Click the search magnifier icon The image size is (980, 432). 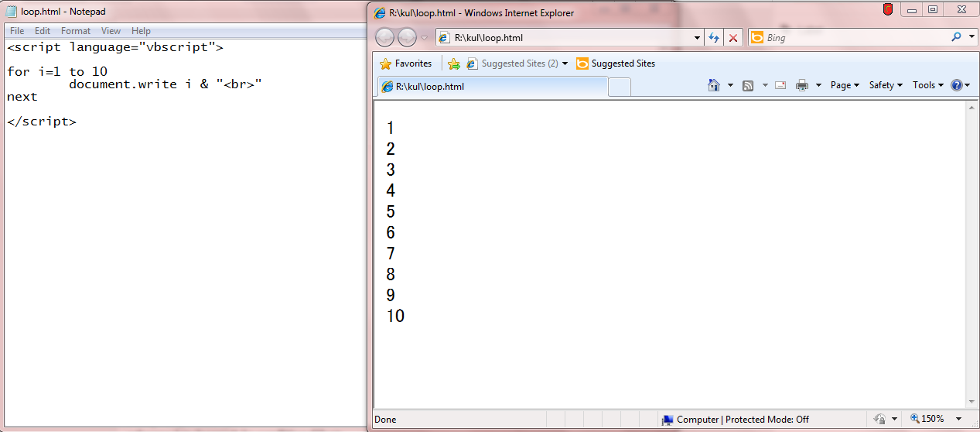pos(957,36)
